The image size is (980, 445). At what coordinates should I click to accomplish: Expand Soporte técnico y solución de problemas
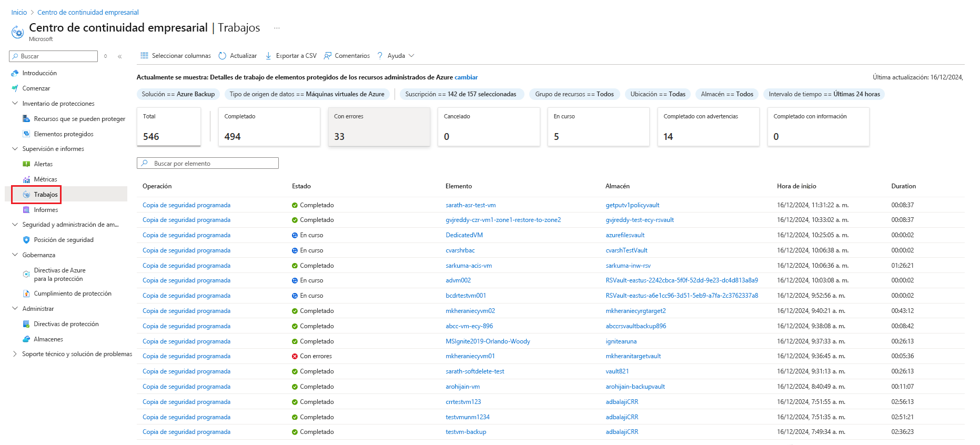coord(15,354)
